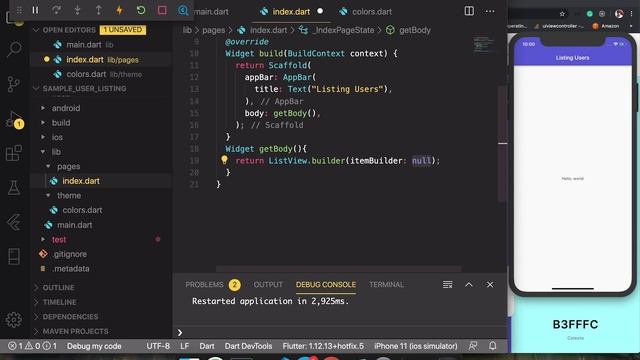Expand the test folder
This screenshot has width=640, height=360.
58,240
